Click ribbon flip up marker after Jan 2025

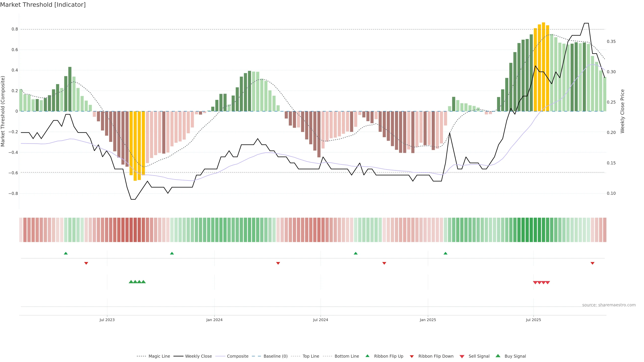tap(445, 253)
